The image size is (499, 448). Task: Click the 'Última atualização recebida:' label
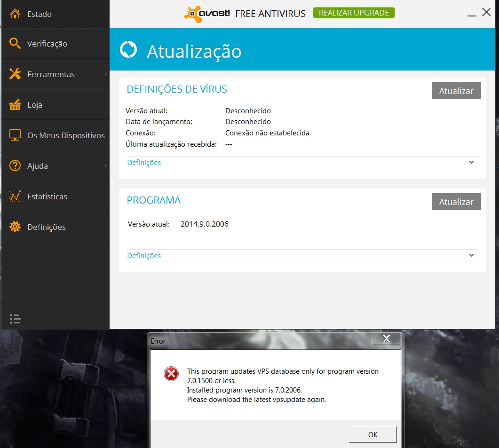tap(171, 144)
